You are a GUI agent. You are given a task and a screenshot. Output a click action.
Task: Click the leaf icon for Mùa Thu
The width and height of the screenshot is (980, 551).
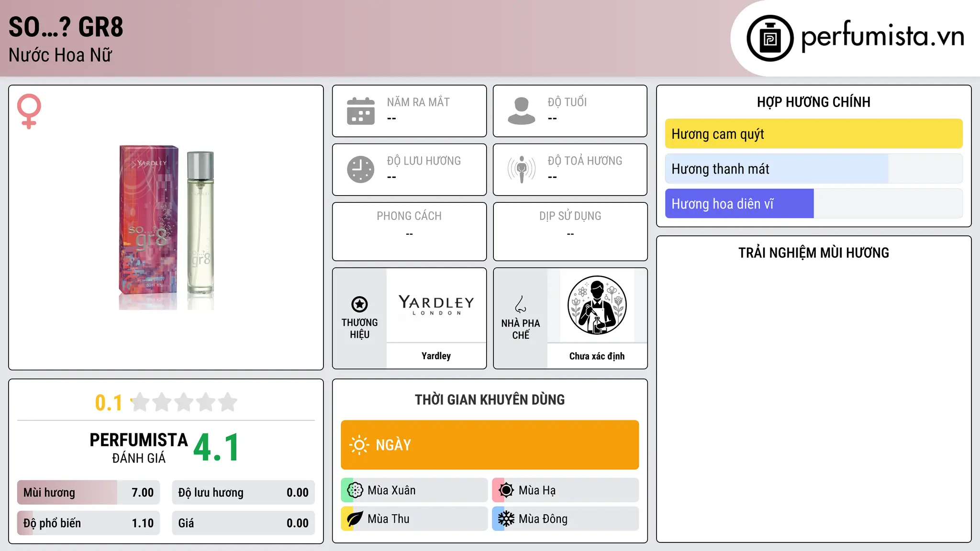click(x=355, y=519)
